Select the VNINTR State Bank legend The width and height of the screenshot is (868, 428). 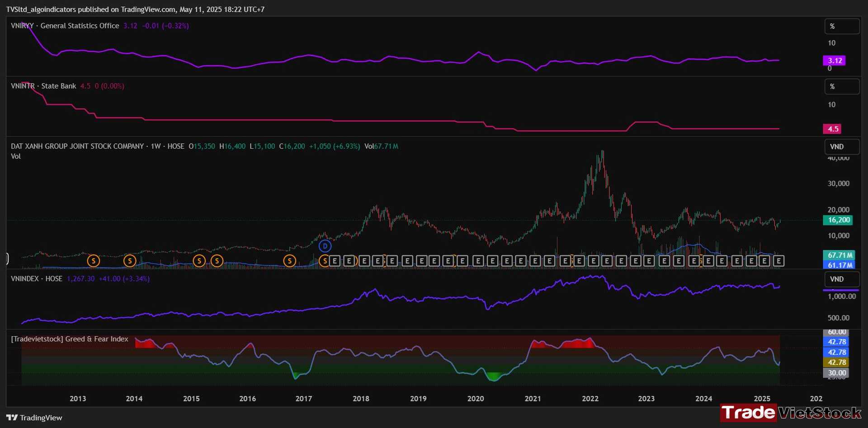tap(43, 86)
